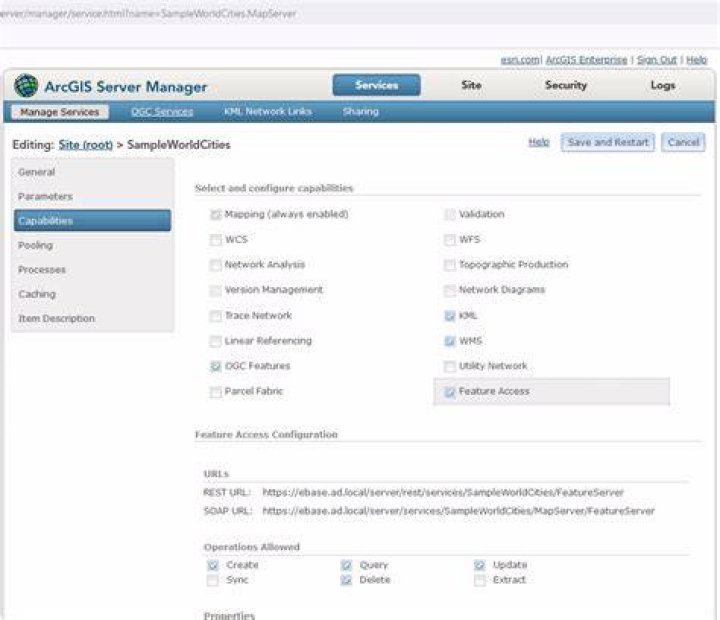Navigate to Site (root) breadcrumb link
The height and width of the screenshot is (620, 720).
point(85,145)
